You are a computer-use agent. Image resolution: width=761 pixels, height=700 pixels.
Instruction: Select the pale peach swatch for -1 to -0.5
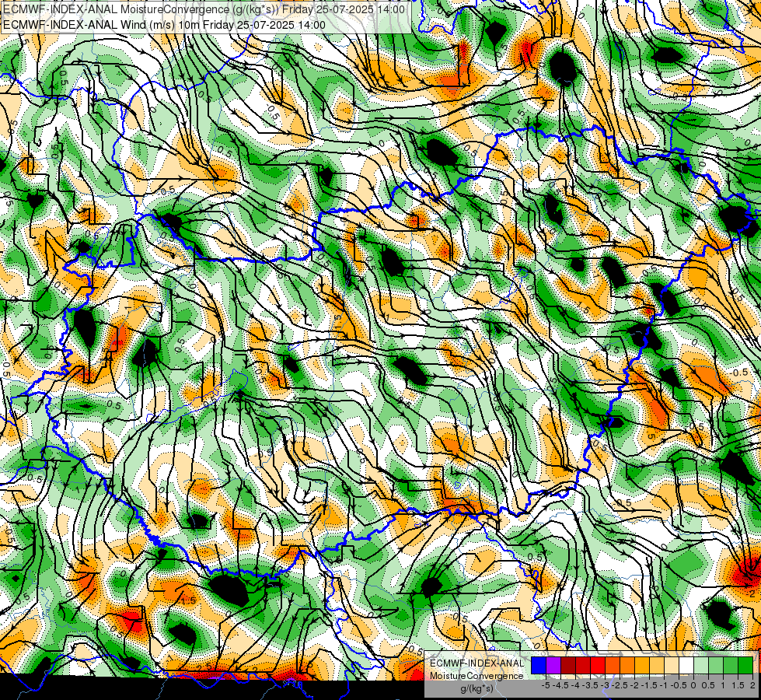pos(672,666)
